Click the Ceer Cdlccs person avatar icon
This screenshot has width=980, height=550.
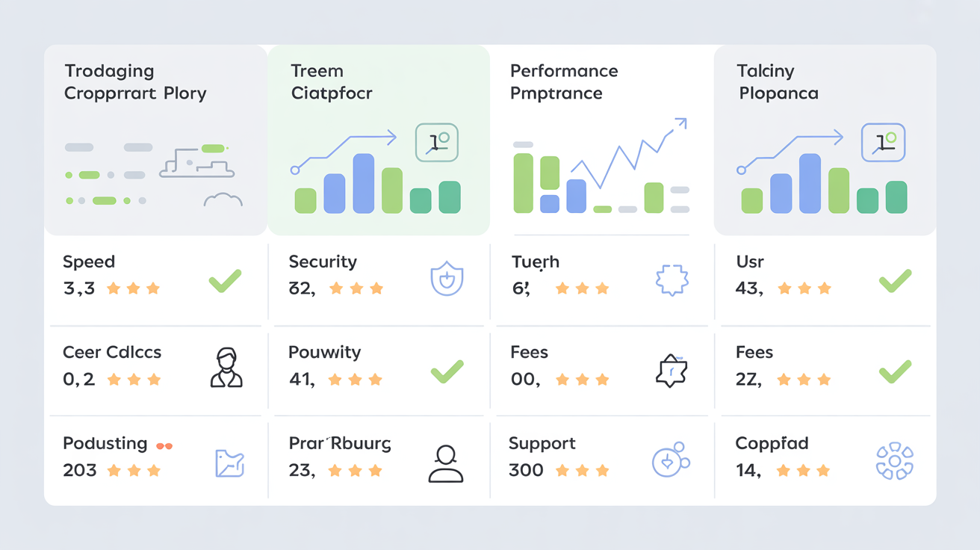pos(226,367)
